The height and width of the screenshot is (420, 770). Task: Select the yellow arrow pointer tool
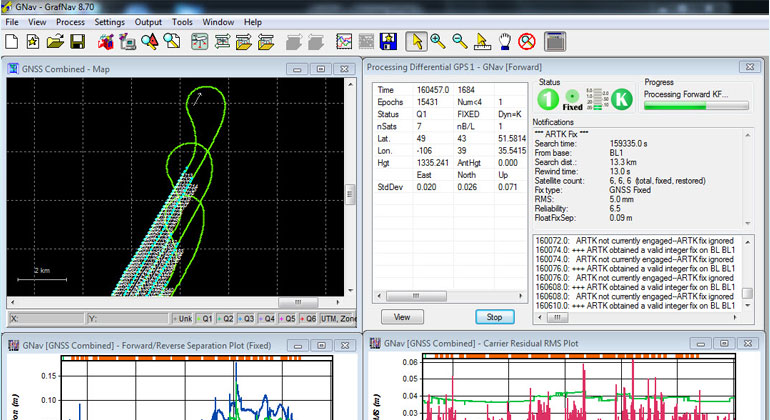(x=416, y=42)
